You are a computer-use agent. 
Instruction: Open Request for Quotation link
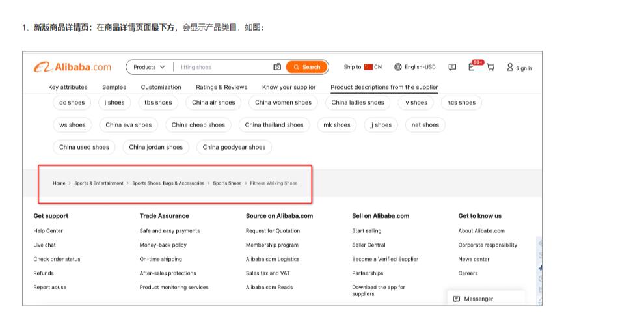273,231
